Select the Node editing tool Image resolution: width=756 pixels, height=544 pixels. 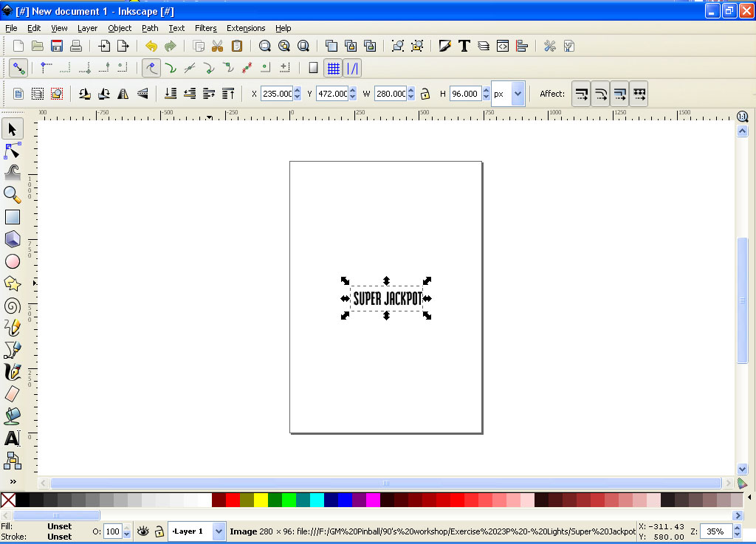coord(13,151)
